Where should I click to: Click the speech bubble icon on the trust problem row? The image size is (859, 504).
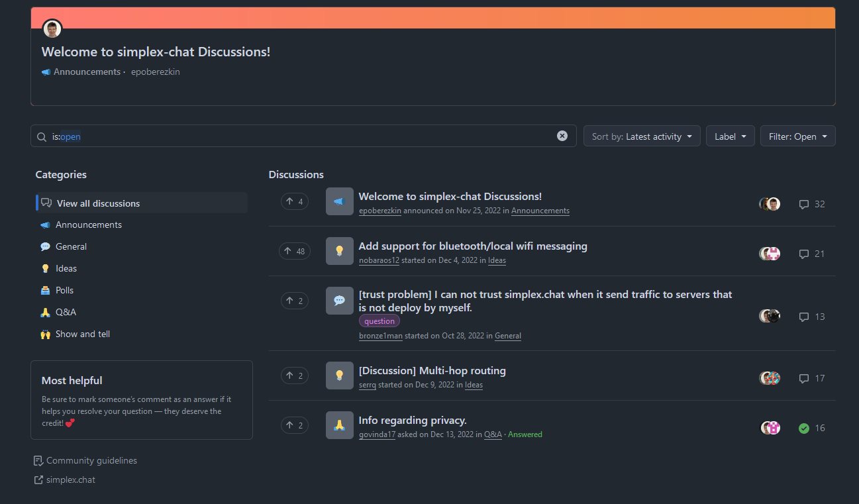pyautogui.click(x=340, y=301)
